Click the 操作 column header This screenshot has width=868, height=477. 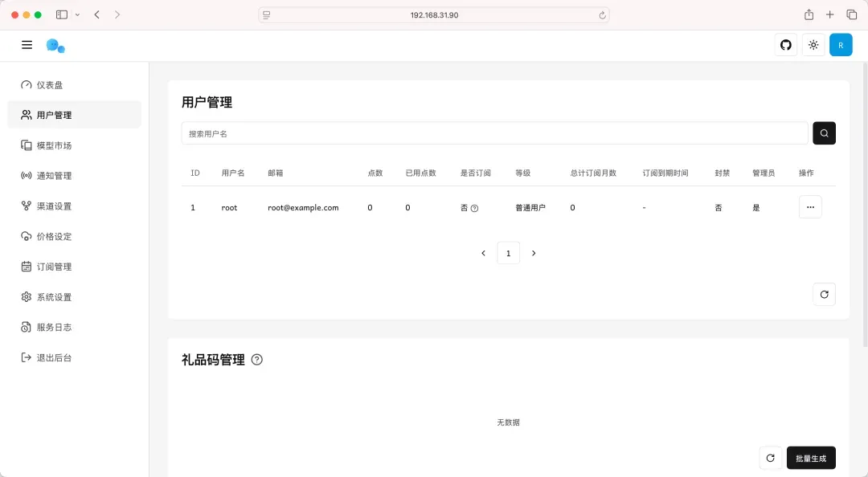pos(806,173)
